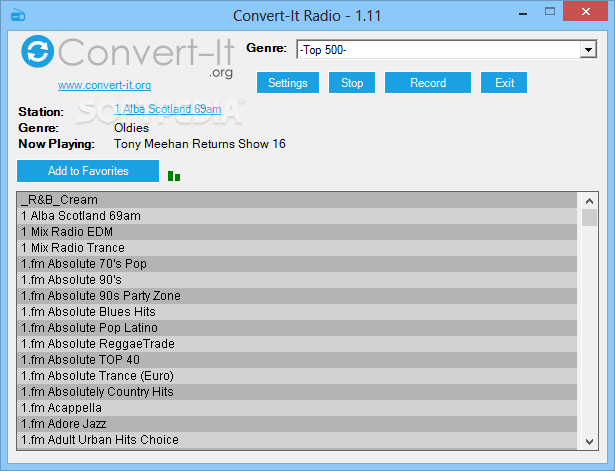Image resolution: width=615 pixels, height=471 pixels.
Task: Click the Convert-It blue sync logo
Action: coord(37,51)
